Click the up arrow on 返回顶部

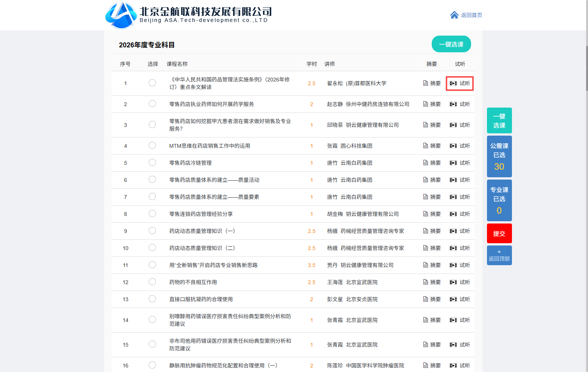[499, 252]
